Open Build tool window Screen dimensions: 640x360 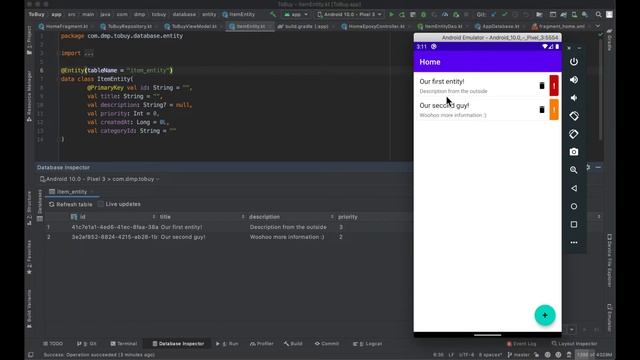(293, 344)
